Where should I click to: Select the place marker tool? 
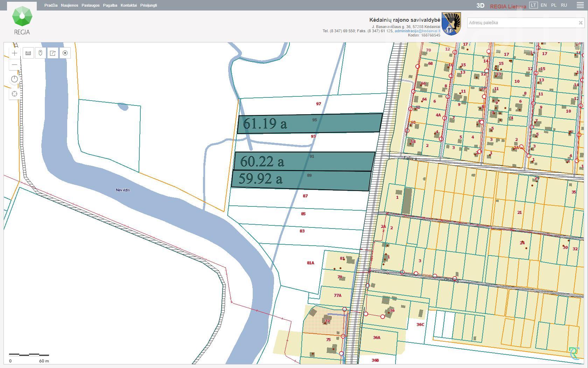[x=41, y=53]
